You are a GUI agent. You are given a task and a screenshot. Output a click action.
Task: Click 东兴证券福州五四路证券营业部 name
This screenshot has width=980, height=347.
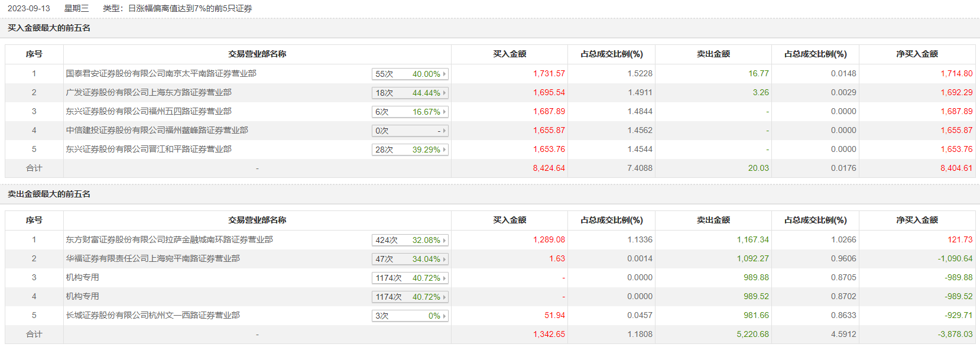click(148, 112)
